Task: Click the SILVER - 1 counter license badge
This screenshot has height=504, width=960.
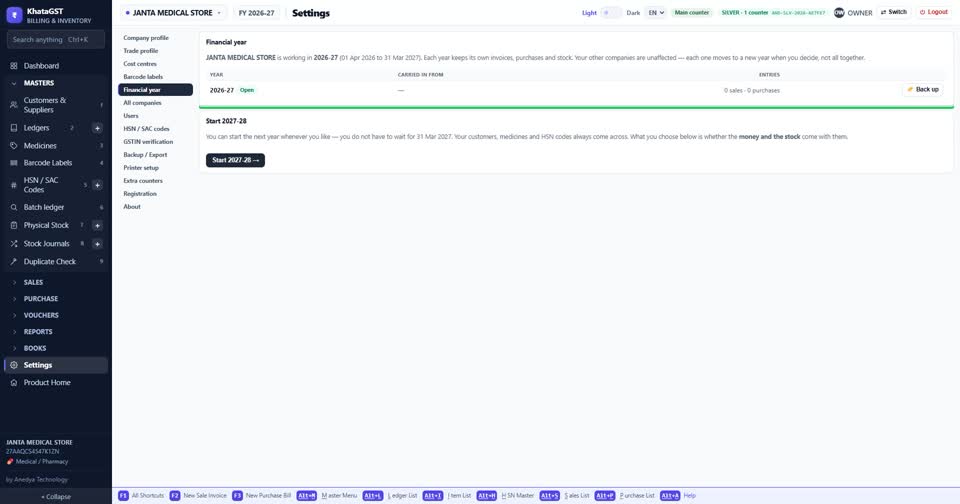Action: pyautogui.click(x=773, y=13)
